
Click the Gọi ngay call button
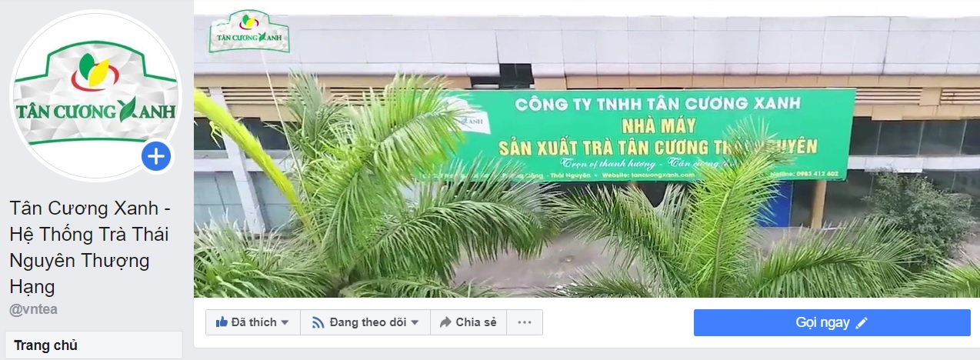(832, 322)
